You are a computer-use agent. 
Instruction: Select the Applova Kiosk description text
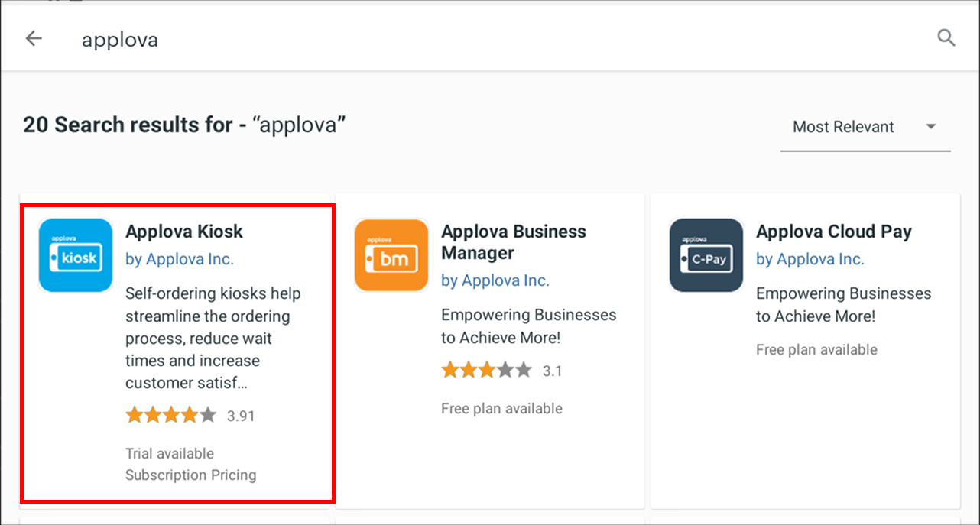(x=213, y=338)
